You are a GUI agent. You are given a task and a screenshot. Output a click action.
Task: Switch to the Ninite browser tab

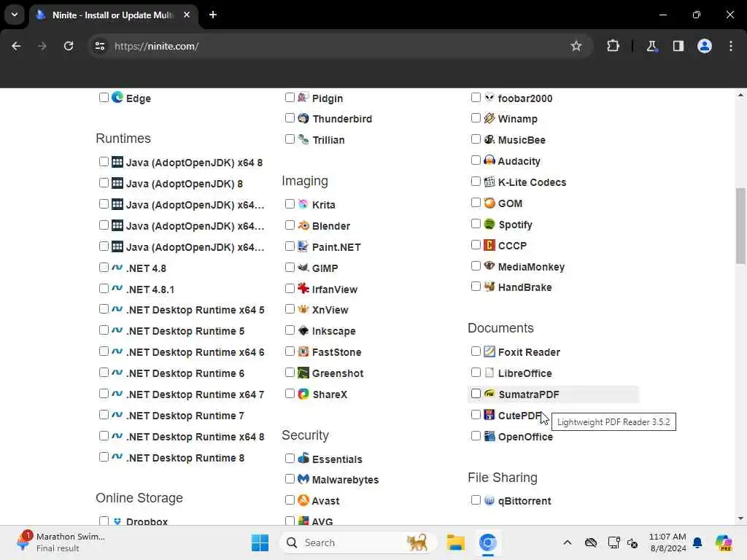[x=113, y=15]
